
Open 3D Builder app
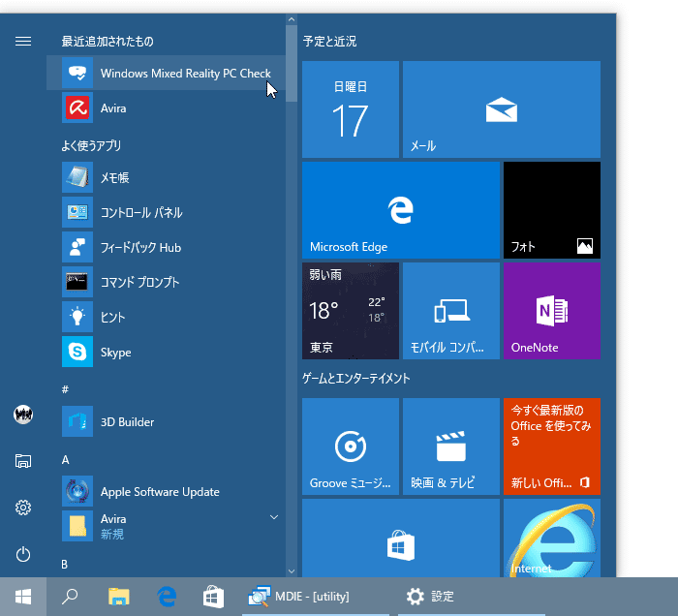(x=166, y=421)
